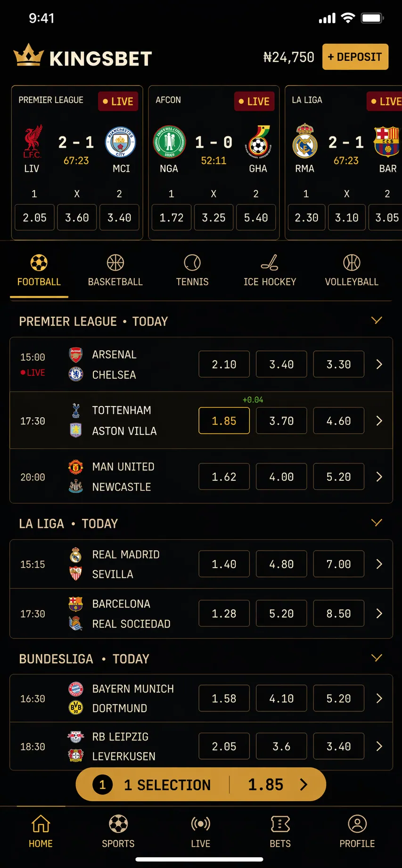
Task: Toggle Real Madrid vs Sevilla draw odds 4.80
Action: (281, 564)
